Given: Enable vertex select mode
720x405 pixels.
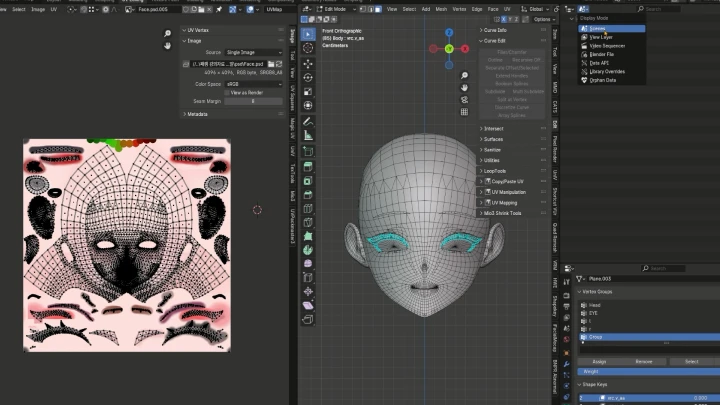Looking at the screenshot, I should pyautogui.click(x=363, y=9).
